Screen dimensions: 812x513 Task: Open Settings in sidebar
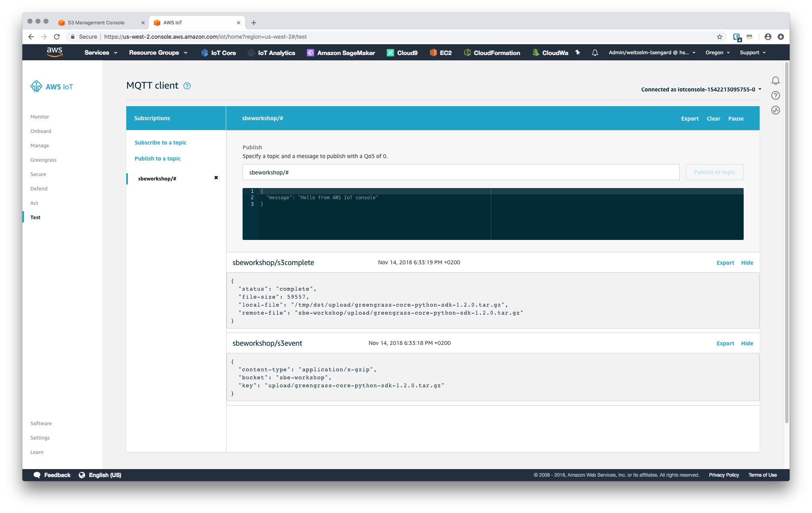point(40,438)
